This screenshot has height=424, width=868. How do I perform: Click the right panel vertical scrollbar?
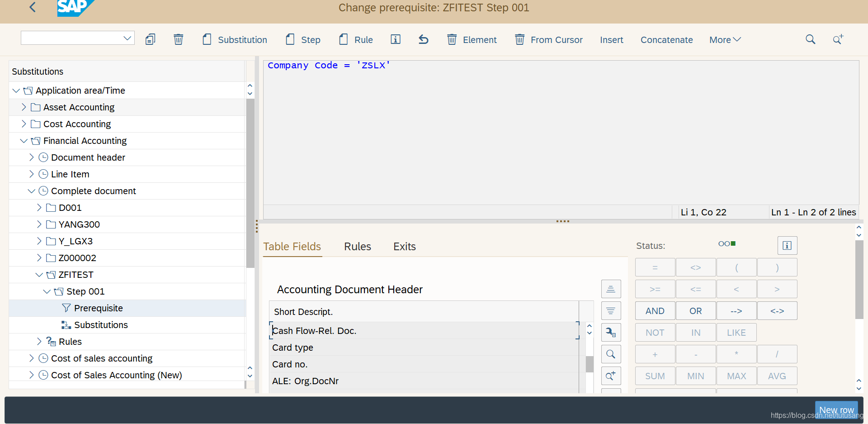[859, 280]
